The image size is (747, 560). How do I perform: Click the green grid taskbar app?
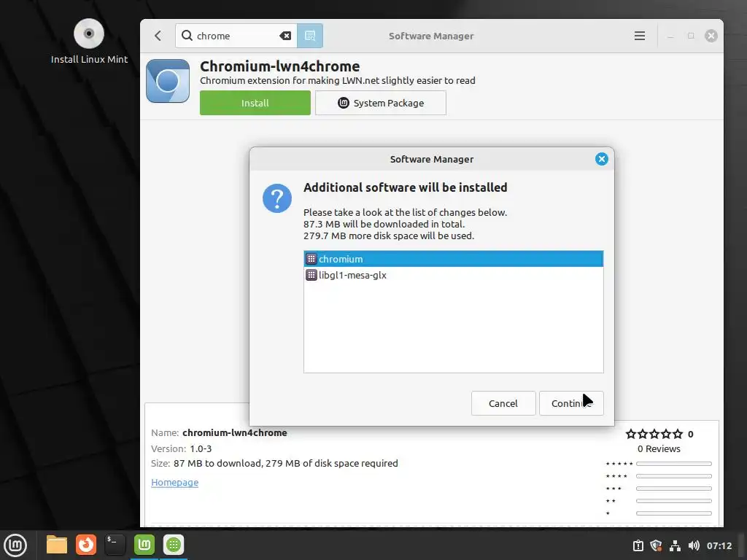(x=174, y=545)
